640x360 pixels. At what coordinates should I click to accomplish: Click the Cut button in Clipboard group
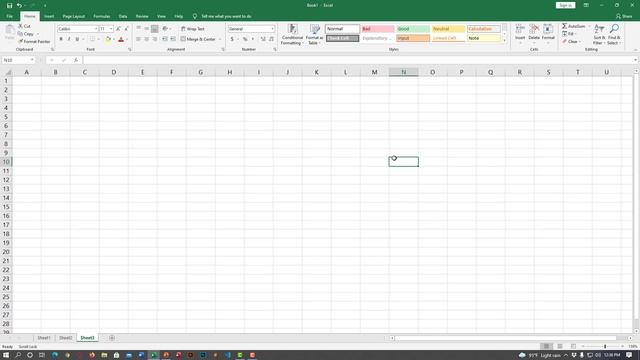coord(24,26)
